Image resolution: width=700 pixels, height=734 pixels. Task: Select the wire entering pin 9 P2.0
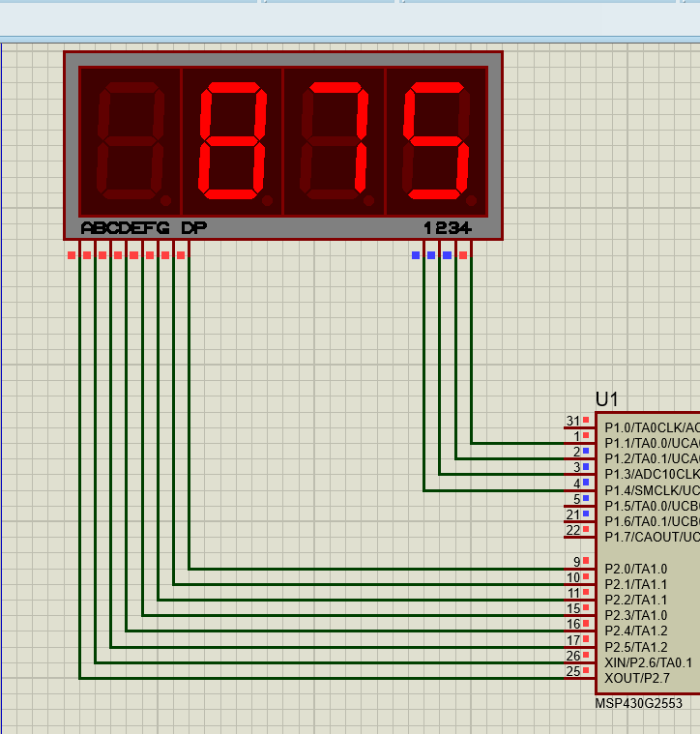pos(377,569)
